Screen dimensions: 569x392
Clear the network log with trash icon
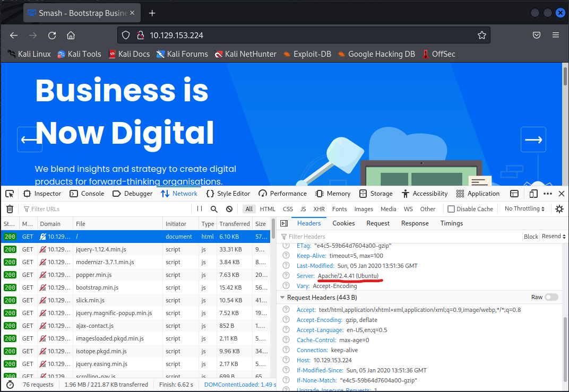[10, 209]
